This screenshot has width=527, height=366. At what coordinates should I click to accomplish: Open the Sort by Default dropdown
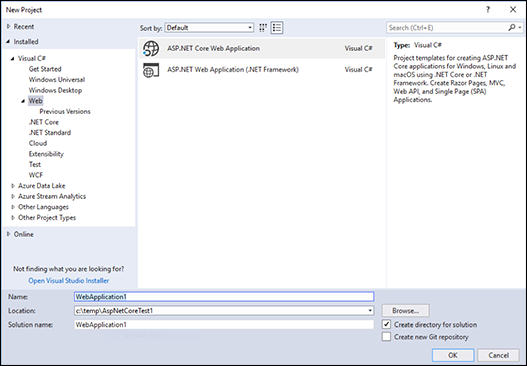coord(209,28)
